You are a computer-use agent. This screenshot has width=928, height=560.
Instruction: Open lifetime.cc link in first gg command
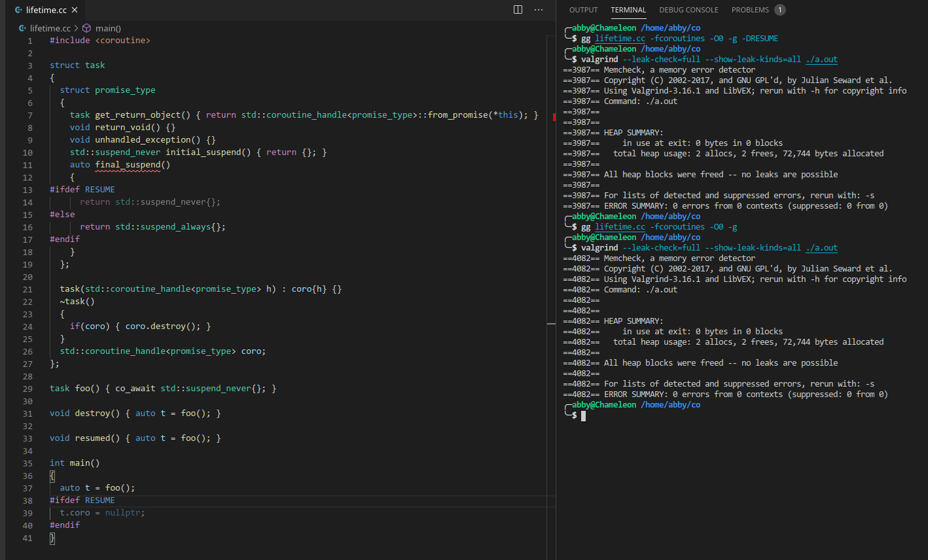[620, 39]
